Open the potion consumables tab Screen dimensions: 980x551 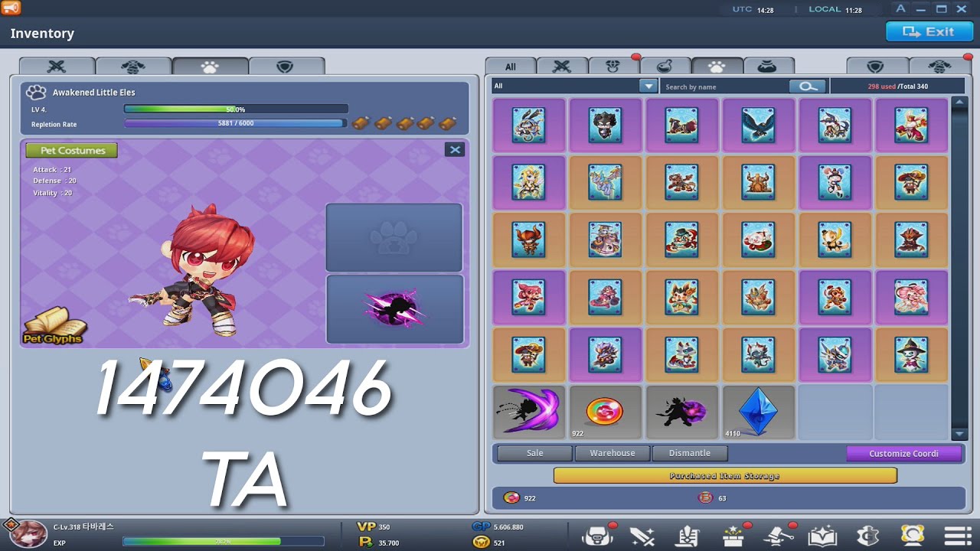[665, 67]
